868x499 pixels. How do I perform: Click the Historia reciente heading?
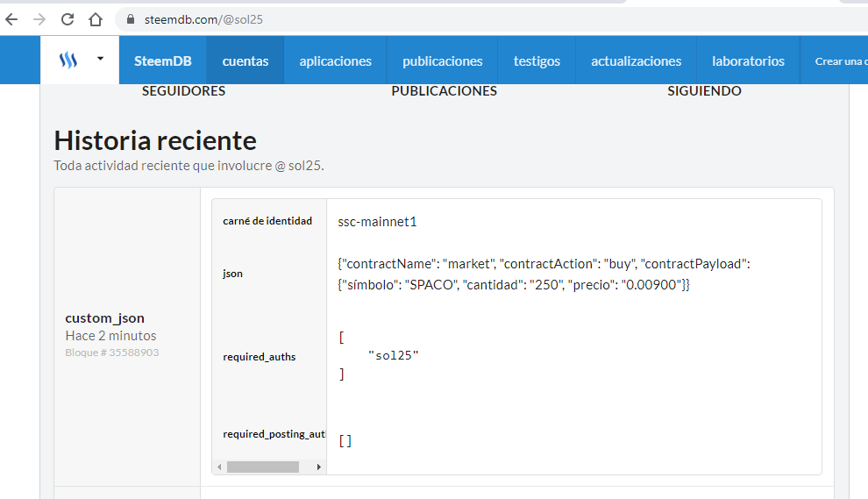click(155, 140)
